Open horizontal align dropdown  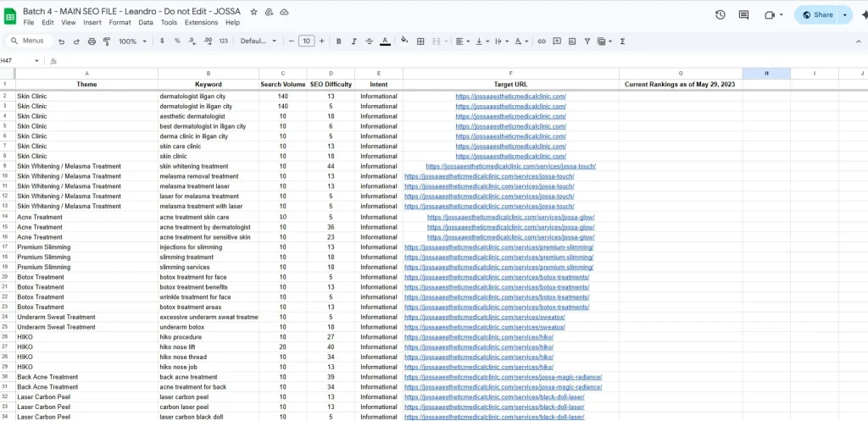[462, 42]
